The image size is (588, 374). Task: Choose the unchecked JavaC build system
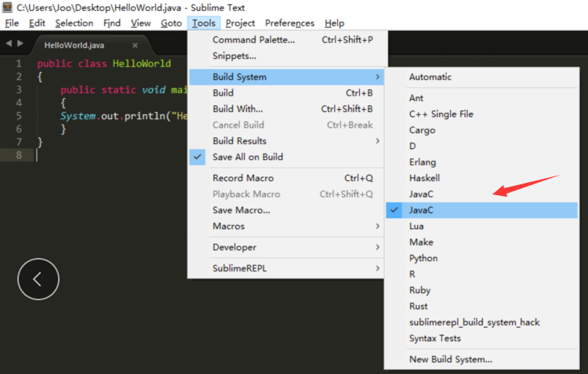(482, 194)
